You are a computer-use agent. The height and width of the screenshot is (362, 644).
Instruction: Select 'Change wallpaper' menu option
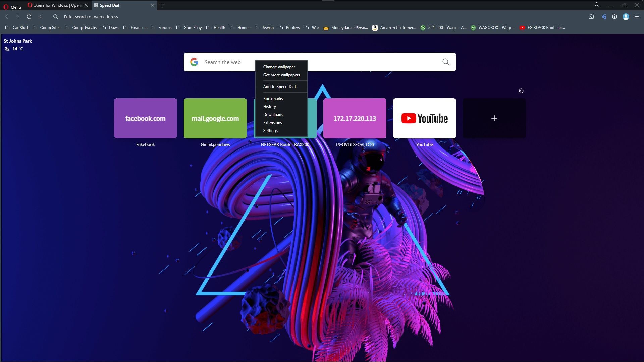pos(279,67)
